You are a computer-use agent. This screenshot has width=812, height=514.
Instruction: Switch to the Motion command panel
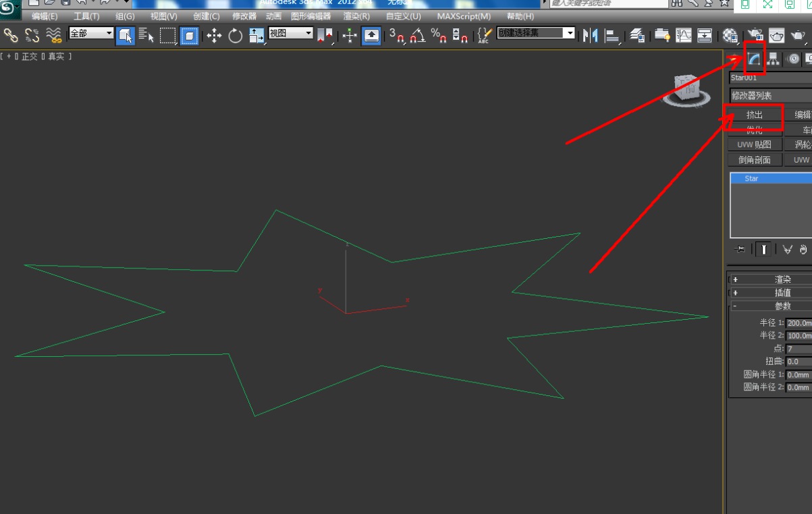click(x=794, y=59)
